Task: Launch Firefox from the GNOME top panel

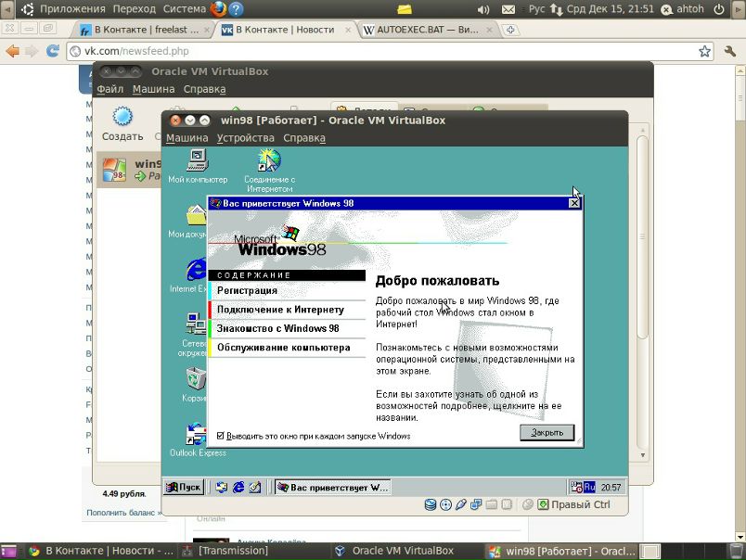Action: [218, 9]
